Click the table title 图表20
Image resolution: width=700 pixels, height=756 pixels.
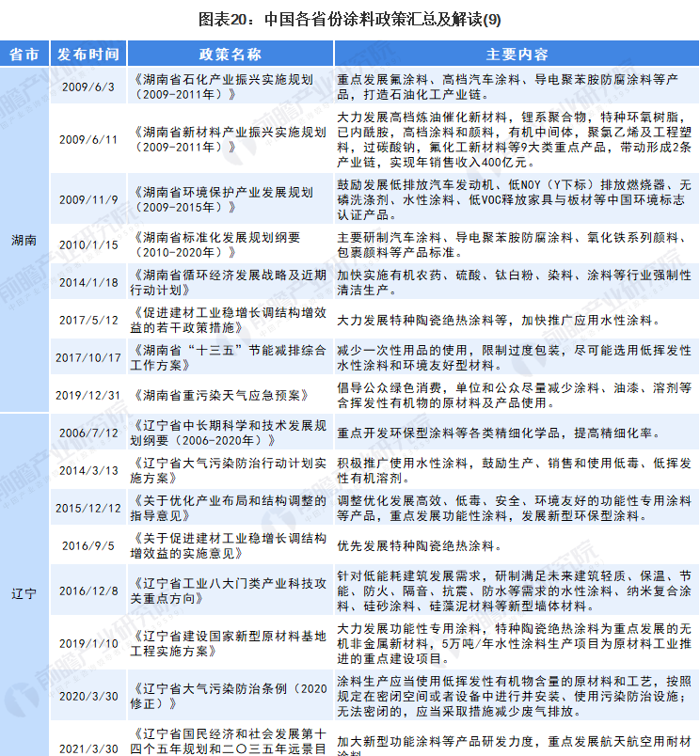point(349,18)
